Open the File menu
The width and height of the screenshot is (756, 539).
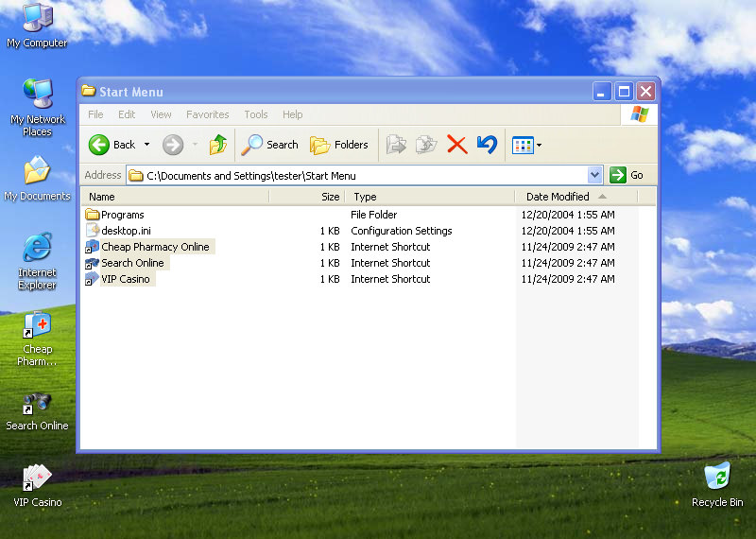point(95,114)
